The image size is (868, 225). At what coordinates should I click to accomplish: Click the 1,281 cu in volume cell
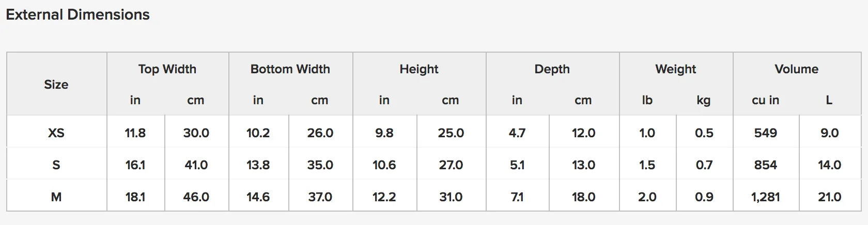pos(766,197)
